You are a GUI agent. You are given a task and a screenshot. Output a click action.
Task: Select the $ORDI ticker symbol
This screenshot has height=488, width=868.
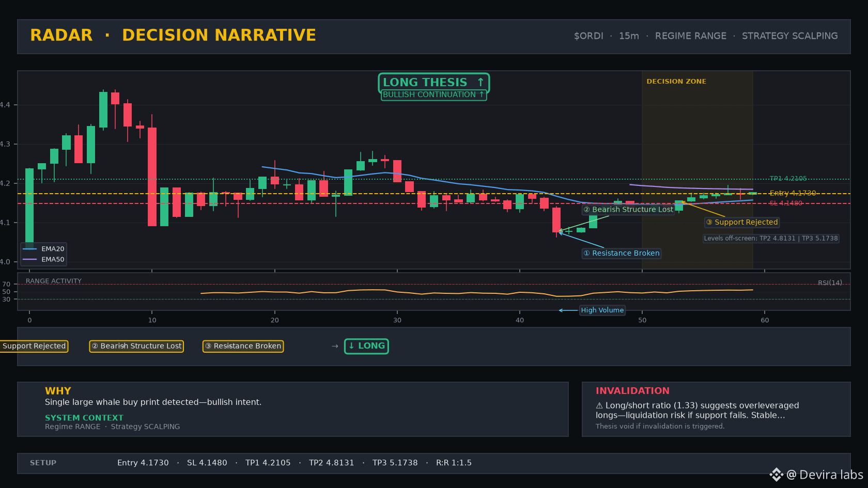pos(588,36)
